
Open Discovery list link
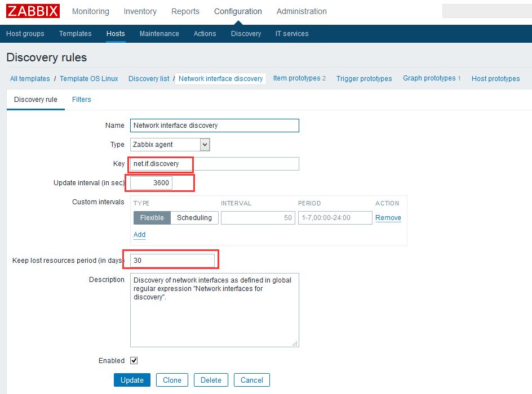(149, 79)
